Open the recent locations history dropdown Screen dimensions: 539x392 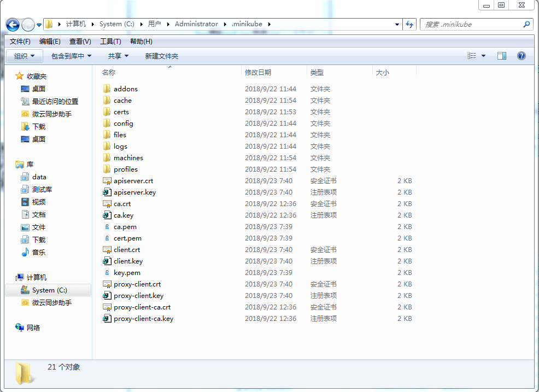(x=39, y=25)
